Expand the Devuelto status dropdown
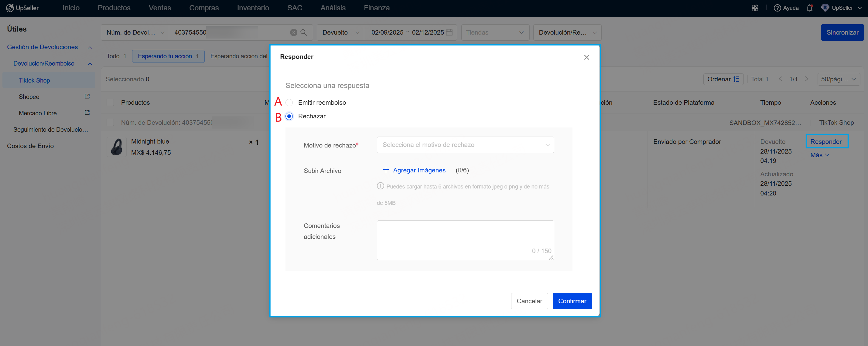868x346 pixels. (x=340, y=32)
